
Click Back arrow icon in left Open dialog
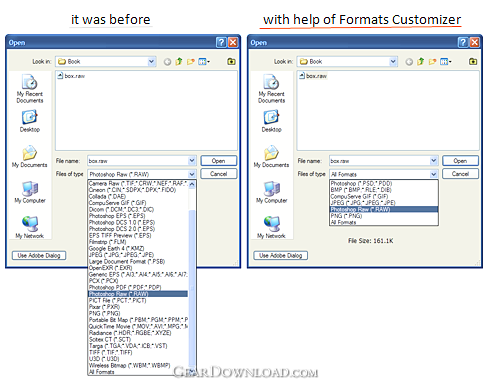tap(167, 62)
